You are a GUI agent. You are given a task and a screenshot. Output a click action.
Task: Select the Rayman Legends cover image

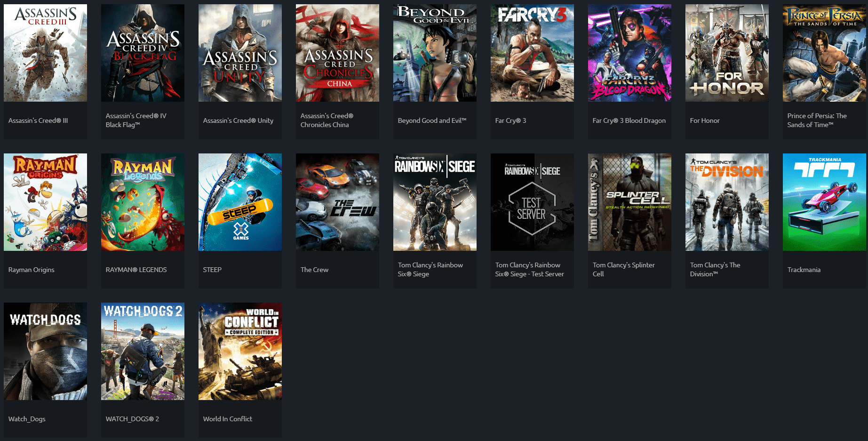click(143, 202)
